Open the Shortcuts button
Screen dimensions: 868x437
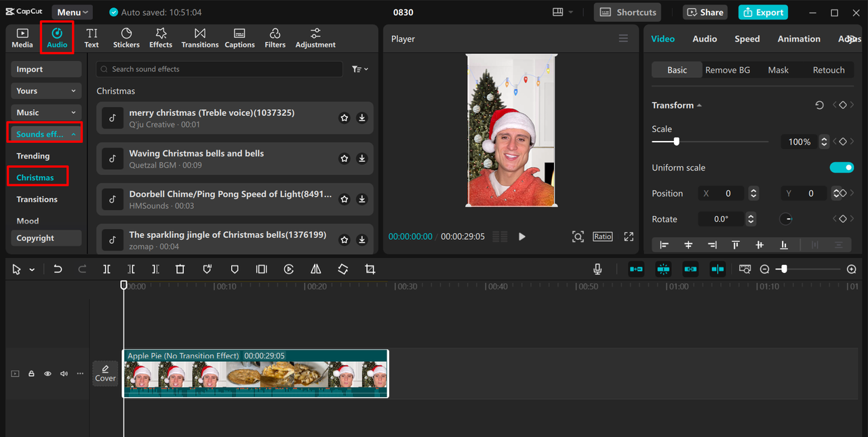(628, 12)
